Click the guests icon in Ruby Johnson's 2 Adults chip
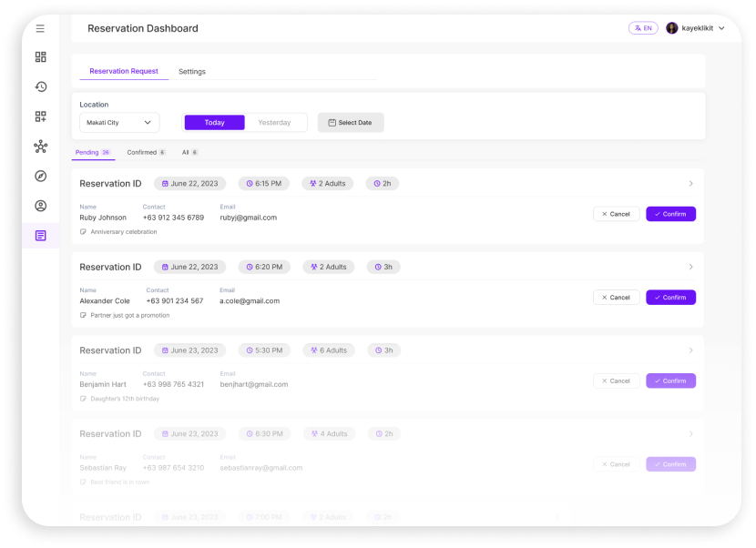The height and width of the screenshot is (548, 756). [313, 184]
